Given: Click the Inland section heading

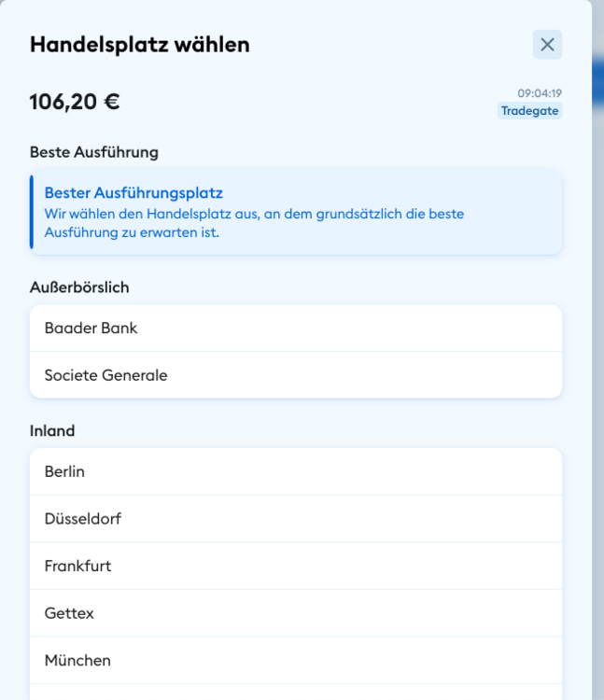Looking at the screenshot, I should [52, 431].
